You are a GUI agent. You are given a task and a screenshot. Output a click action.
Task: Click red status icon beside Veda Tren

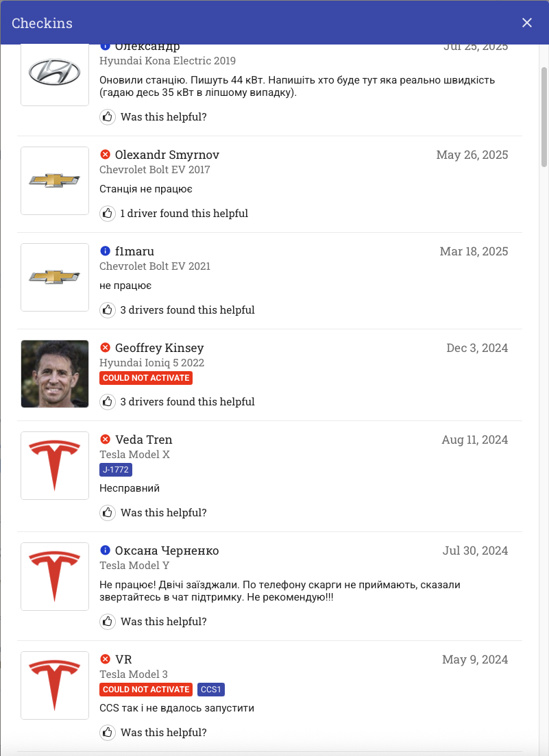tap(106, 440)
